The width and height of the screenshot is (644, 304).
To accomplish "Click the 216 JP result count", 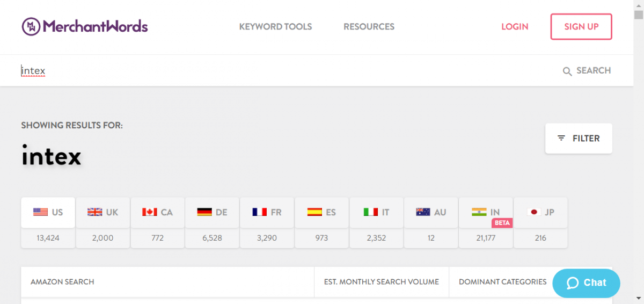I will pyautogui.click(x=541, y=238).
